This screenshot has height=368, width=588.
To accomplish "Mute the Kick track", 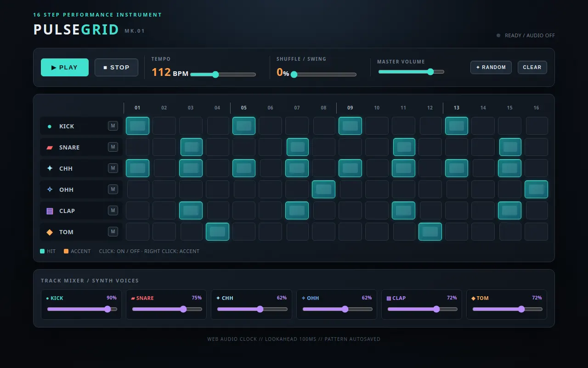I will tap(113, 126).
